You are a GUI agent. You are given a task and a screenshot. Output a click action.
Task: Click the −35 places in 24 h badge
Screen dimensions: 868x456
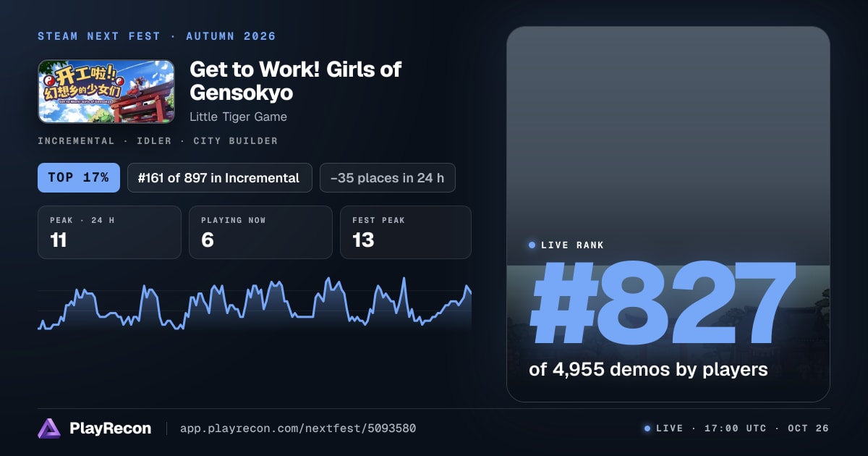pos(387,177)
